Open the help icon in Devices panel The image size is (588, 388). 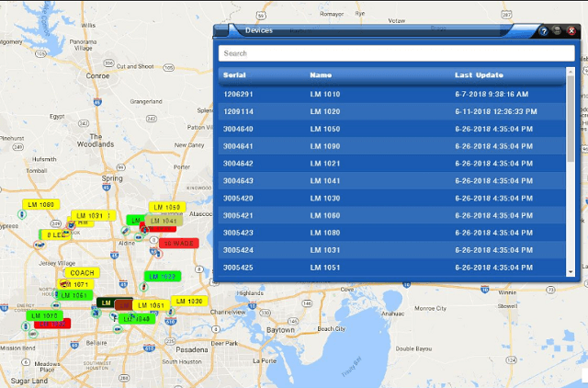[544, 31]
